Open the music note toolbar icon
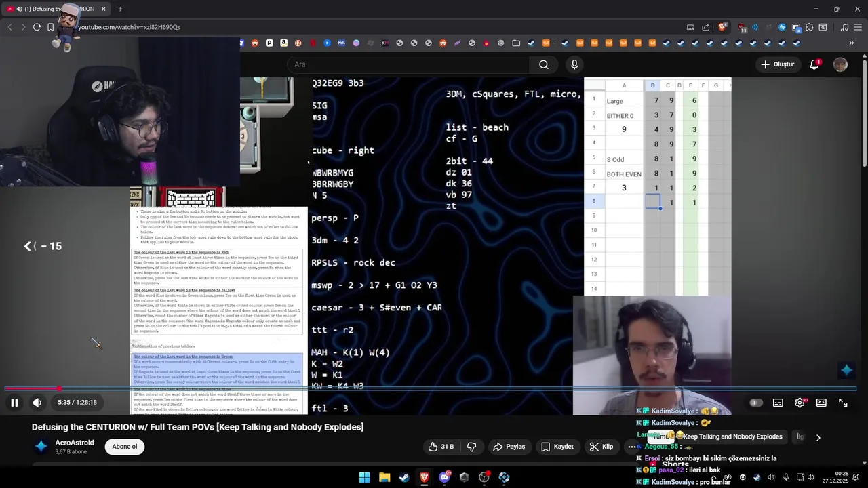 (844, 27)
